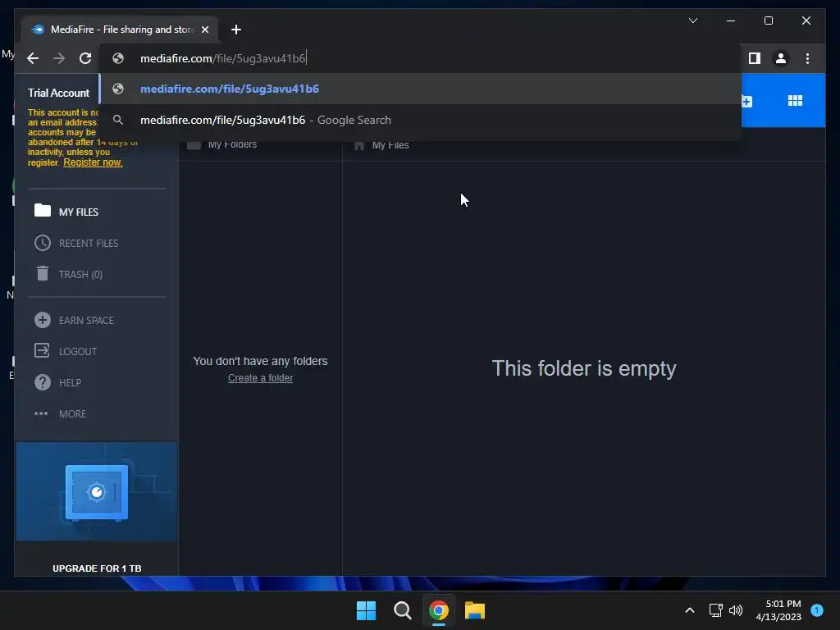Viewport: 840px width, 630px height.
Task: Show hidden system tray icons
Action: click(x=690, y=610)
